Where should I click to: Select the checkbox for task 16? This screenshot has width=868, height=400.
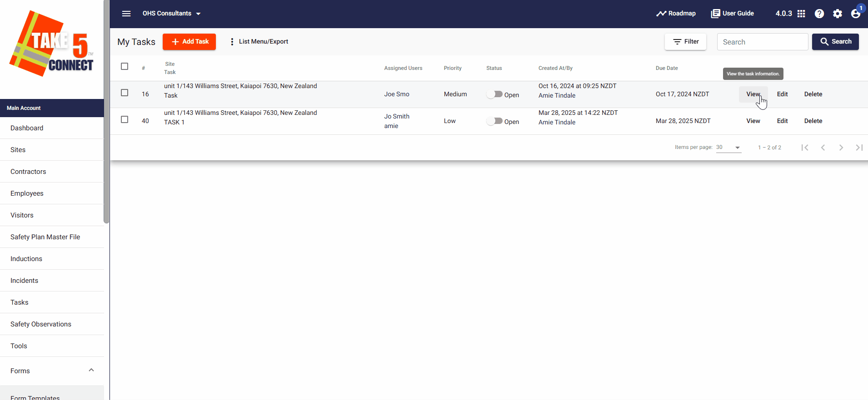pos(125,93)
